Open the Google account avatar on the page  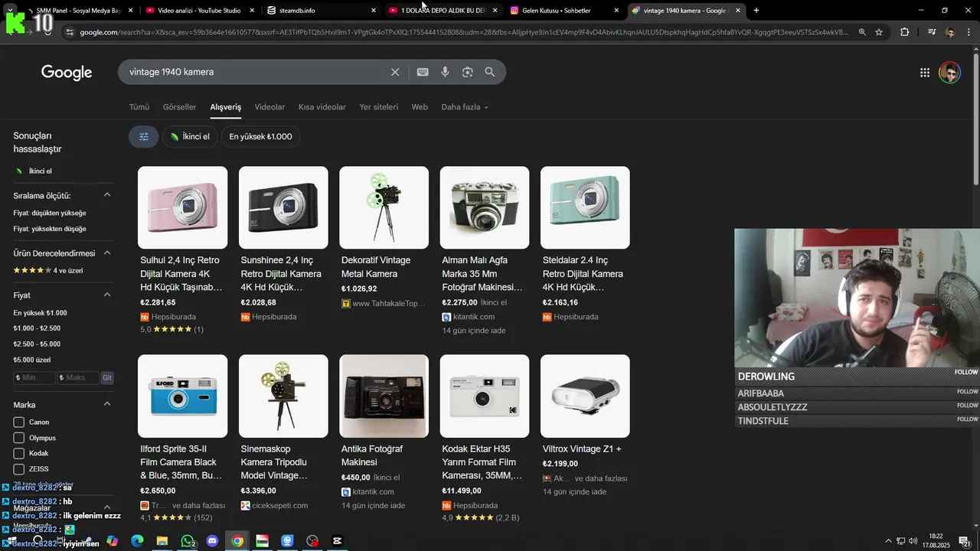[949, 73]
